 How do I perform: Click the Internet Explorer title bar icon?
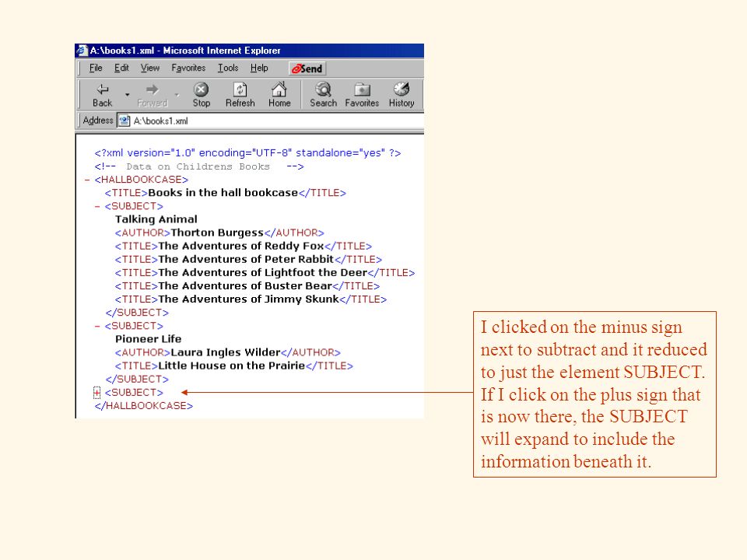point(82,50)
